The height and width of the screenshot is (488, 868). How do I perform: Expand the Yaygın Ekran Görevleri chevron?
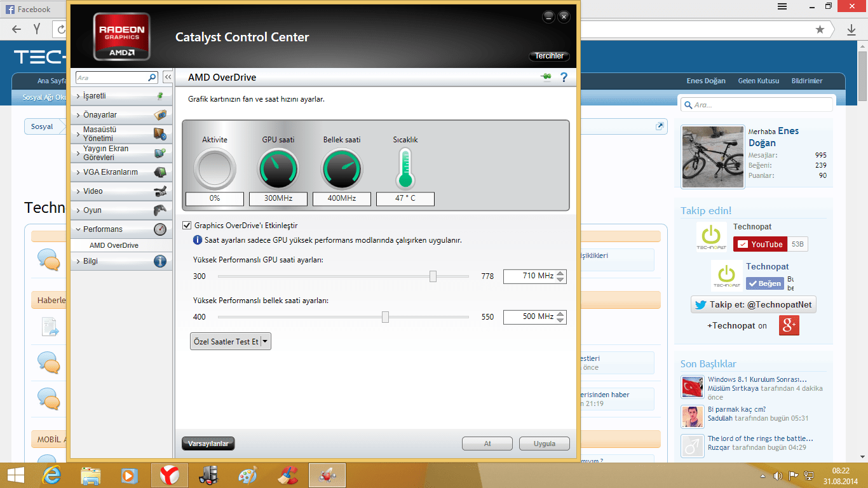pos(78,153)
